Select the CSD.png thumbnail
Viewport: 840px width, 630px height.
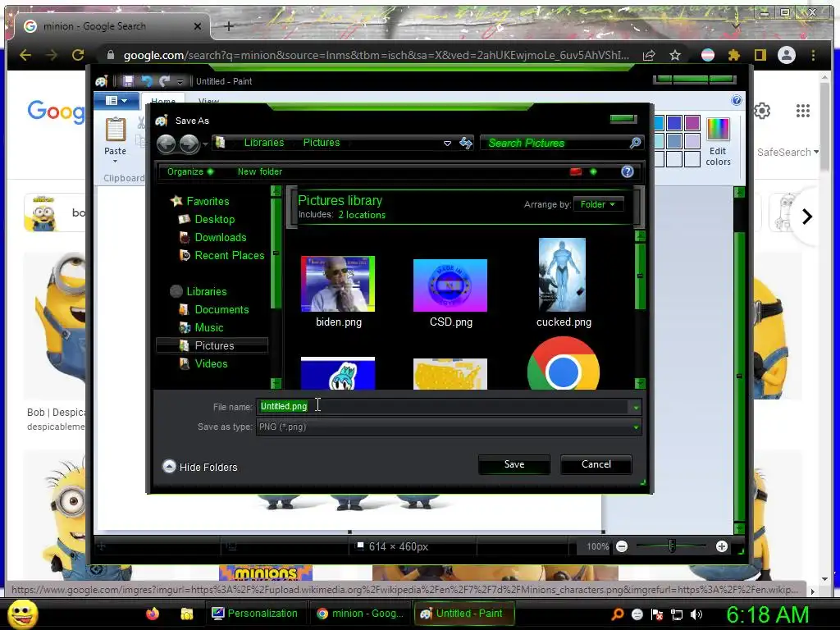tap(450, 285)
